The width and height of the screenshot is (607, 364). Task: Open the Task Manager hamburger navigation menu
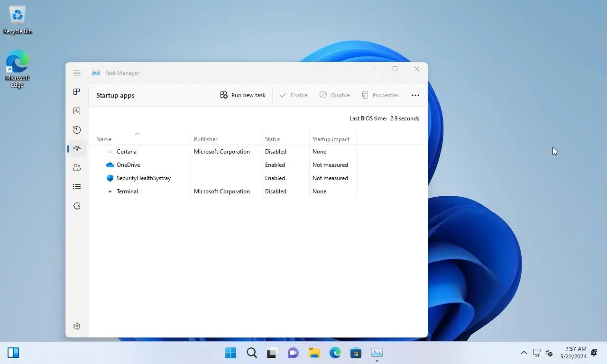click(x=77, y=73)
